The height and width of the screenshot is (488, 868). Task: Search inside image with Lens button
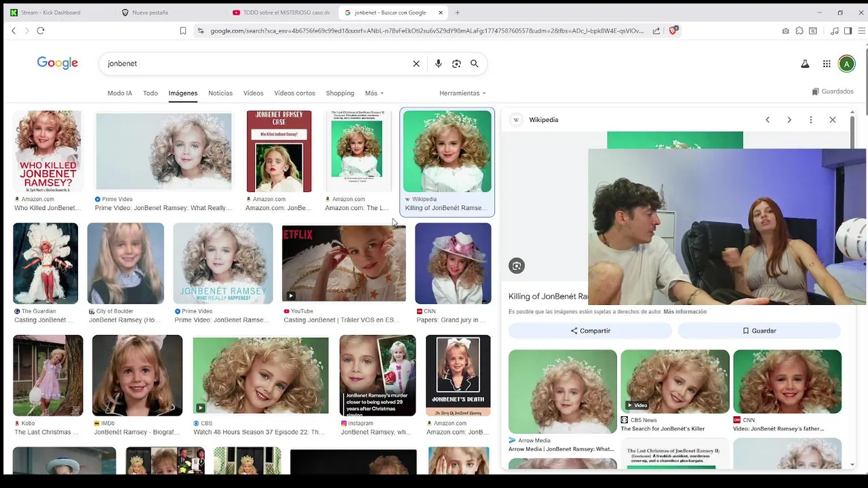(x=517, y=266)
